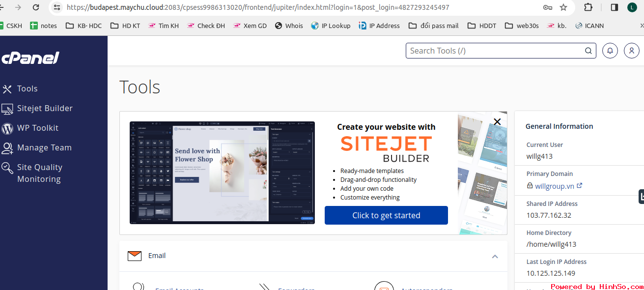Open the IP Address bookmark
This screenshot has width=644, height=290.
click(x=379, y=26)
